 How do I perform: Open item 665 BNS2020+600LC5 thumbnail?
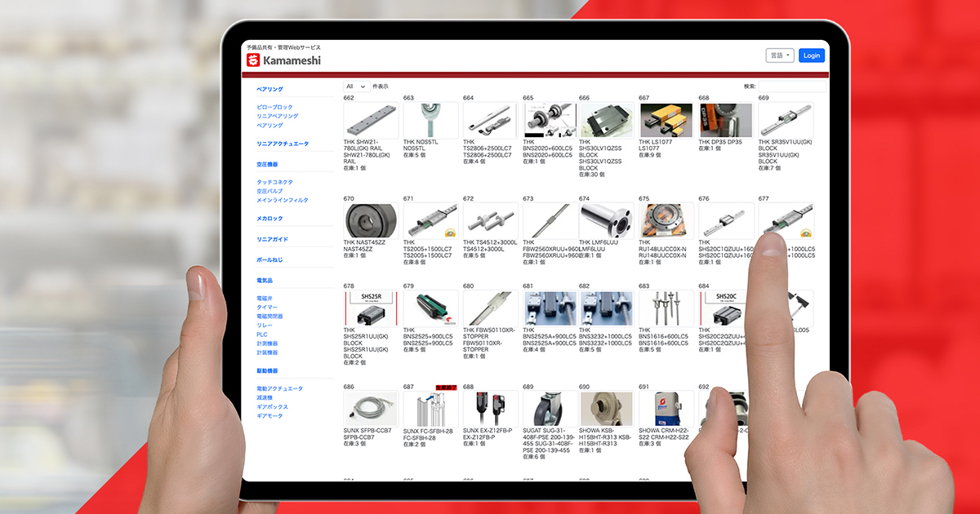(x=550, y=120)
